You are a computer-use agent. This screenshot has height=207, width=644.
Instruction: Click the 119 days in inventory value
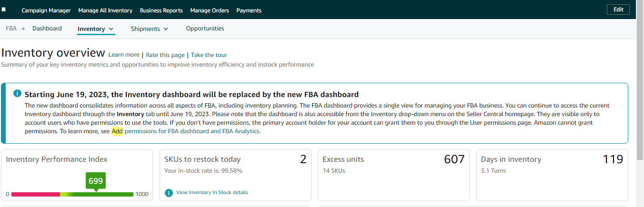point(613,159)
